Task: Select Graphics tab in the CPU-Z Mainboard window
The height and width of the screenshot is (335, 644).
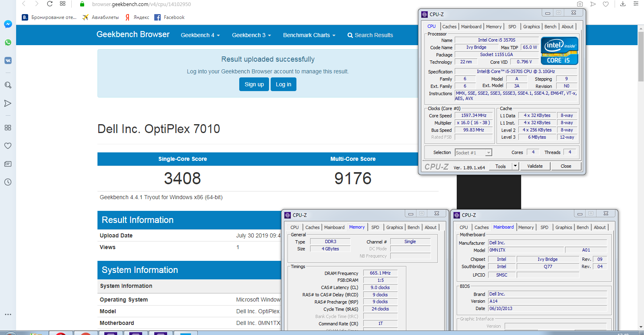Action: [563, 227]
